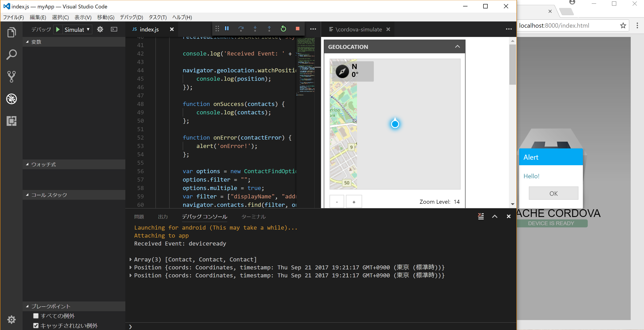Open the ヘルプ(H) menu

point(182,17)
